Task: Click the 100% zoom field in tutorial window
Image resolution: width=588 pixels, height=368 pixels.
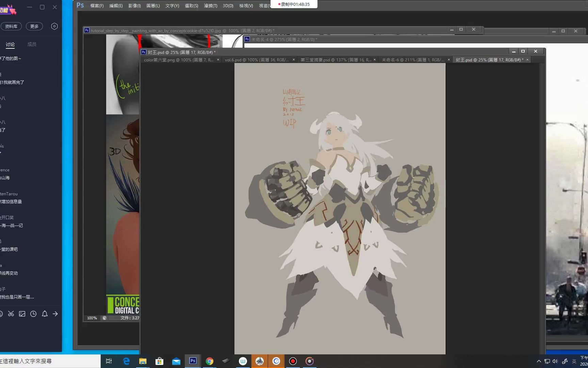Action: point(92,318)
